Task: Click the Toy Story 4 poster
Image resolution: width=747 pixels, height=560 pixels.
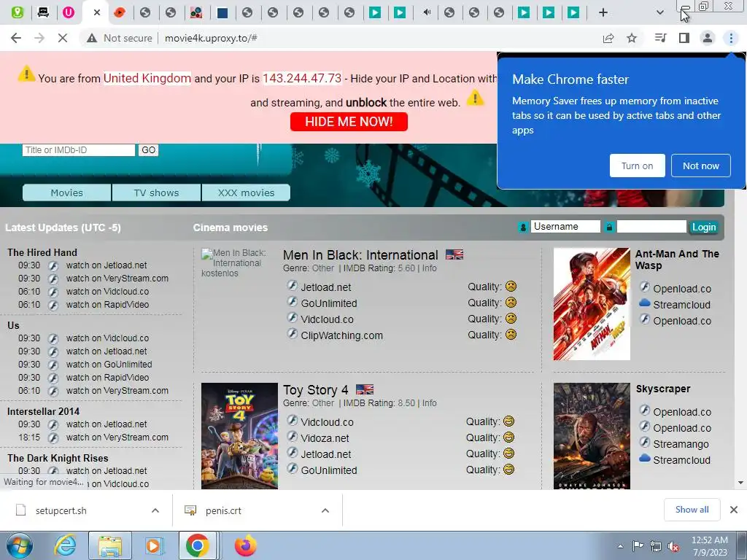Action: click(239, 436)
